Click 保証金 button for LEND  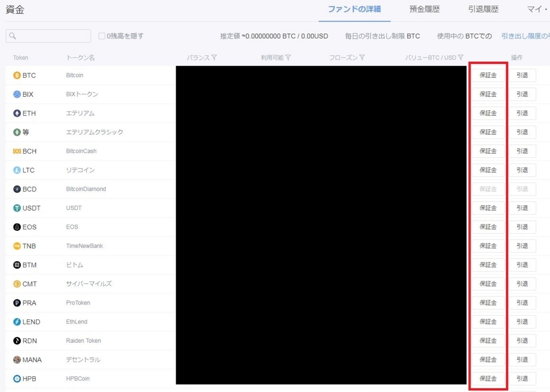(488, 322)
